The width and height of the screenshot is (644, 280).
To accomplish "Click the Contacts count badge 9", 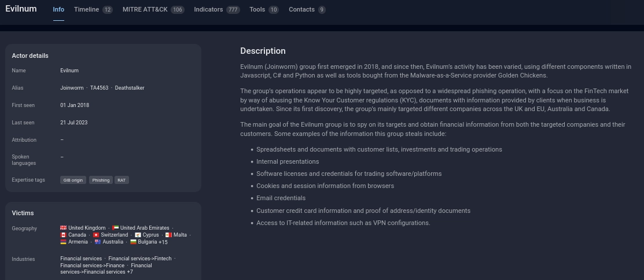I will [x=322, y=10].
